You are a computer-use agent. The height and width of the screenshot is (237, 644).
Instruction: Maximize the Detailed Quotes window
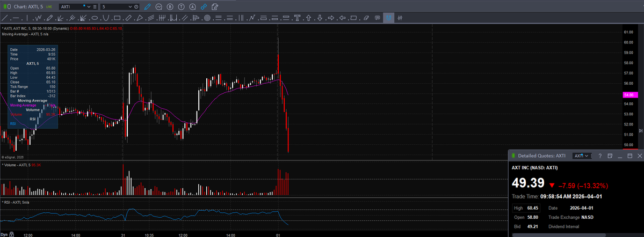pyautogui.click(x=630, y=156)
